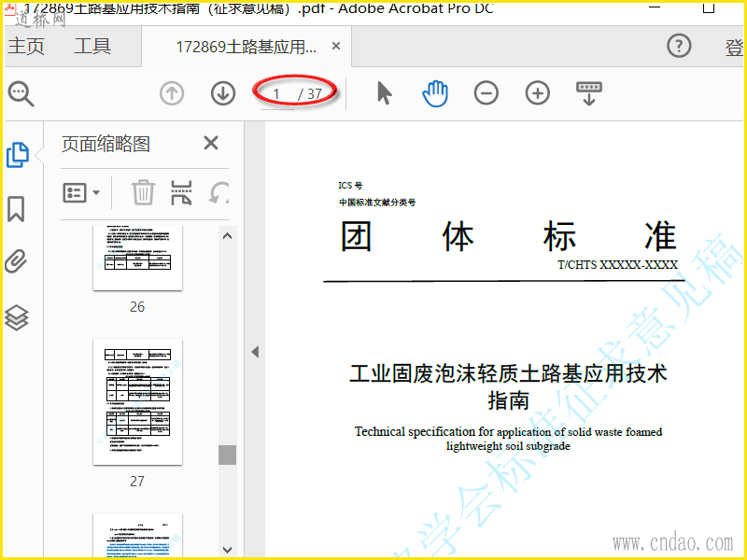Viewport: 747px width, 560px height.
Task: Activate the hand pan tool
Action: [x=435, y=93]
